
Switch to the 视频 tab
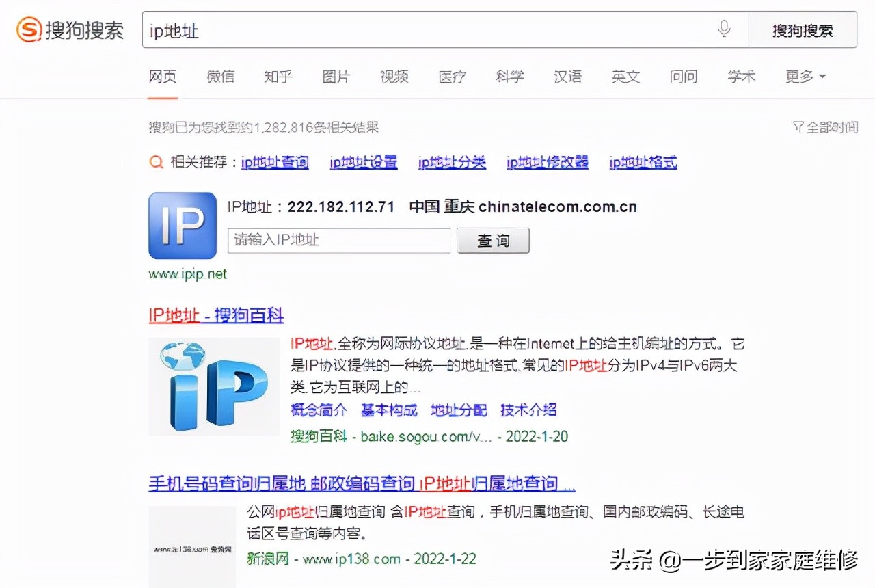[x=394, y=77]
